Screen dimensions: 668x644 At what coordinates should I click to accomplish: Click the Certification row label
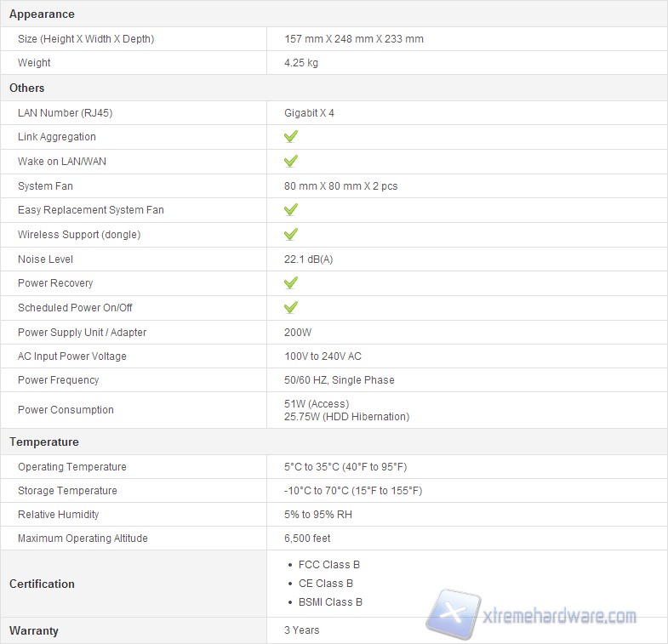tap(42, 584)
